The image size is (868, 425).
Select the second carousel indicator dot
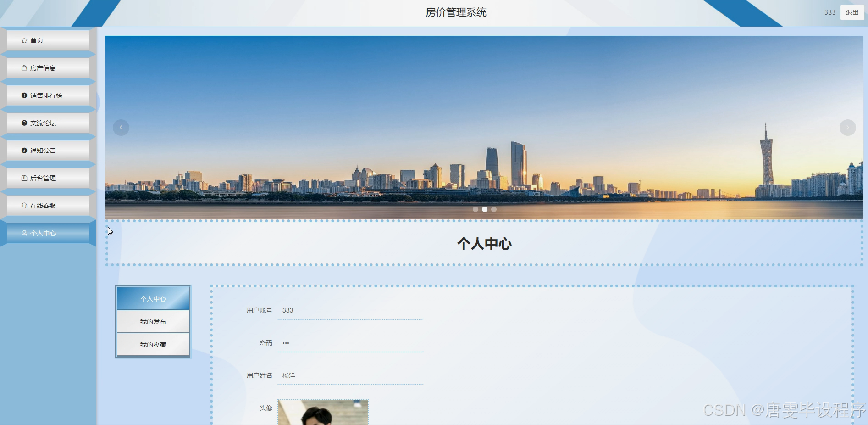[x=485, y=209]
